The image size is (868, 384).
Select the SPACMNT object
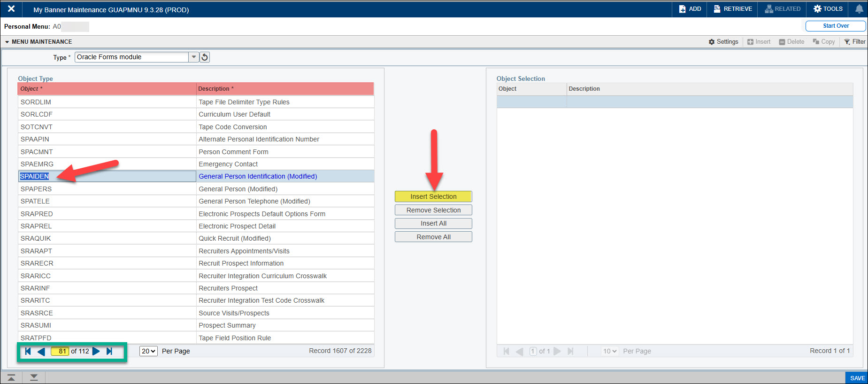(107, 152)
